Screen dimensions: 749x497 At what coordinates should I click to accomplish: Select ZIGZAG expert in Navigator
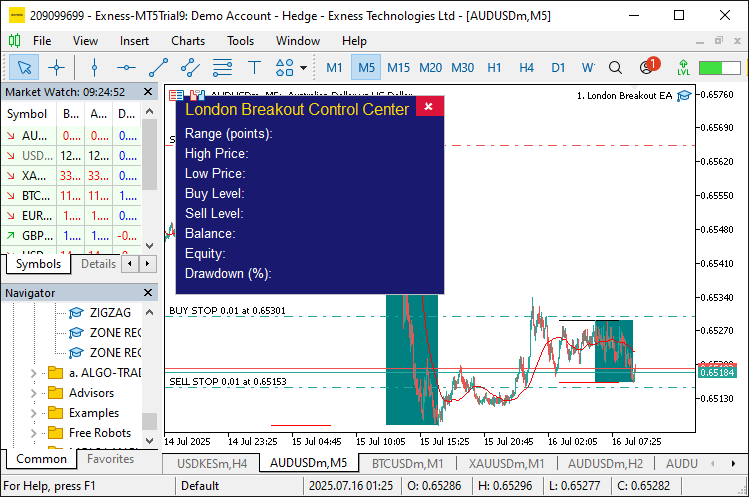(x=99, y=313)
